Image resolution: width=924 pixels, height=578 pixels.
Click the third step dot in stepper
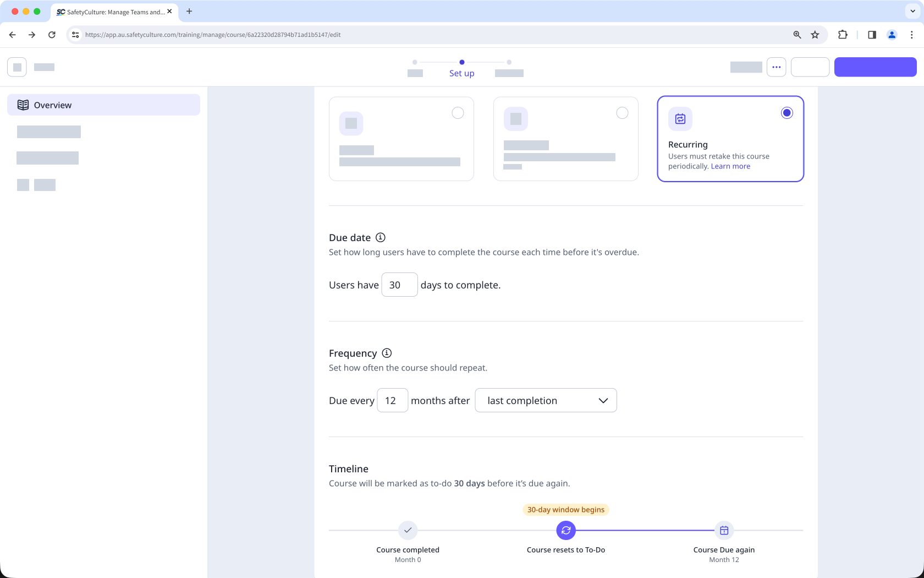pyautogui.click(x=509, y=62)
